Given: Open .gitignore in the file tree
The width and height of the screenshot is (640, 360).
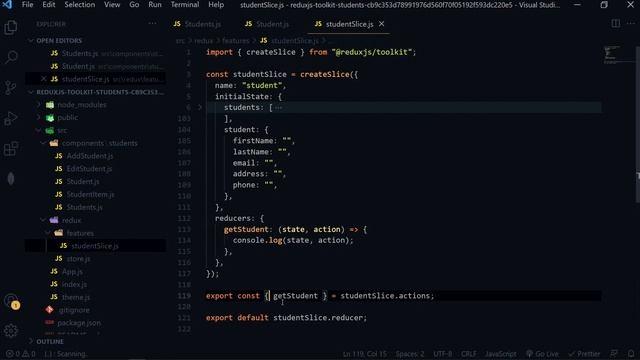Looking at the screenshot, I should 74,310.
